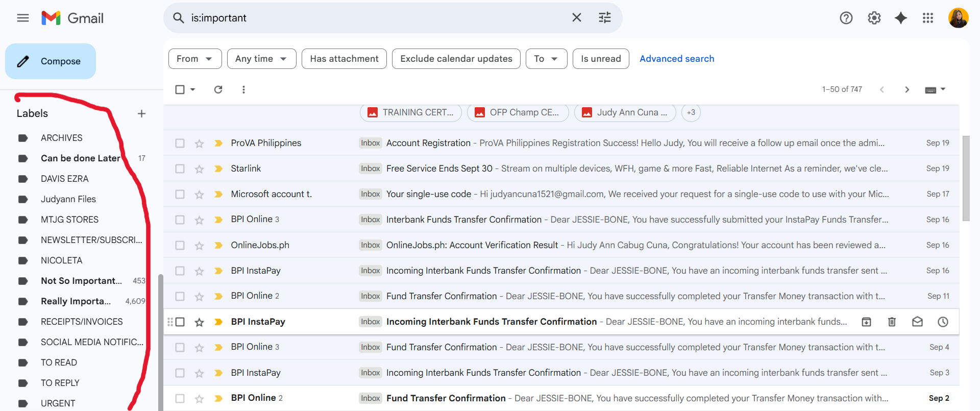Open the RECEIPTS/INVOICES label
Viewport: 980px width, 411px height.
[x=82, y=322]
